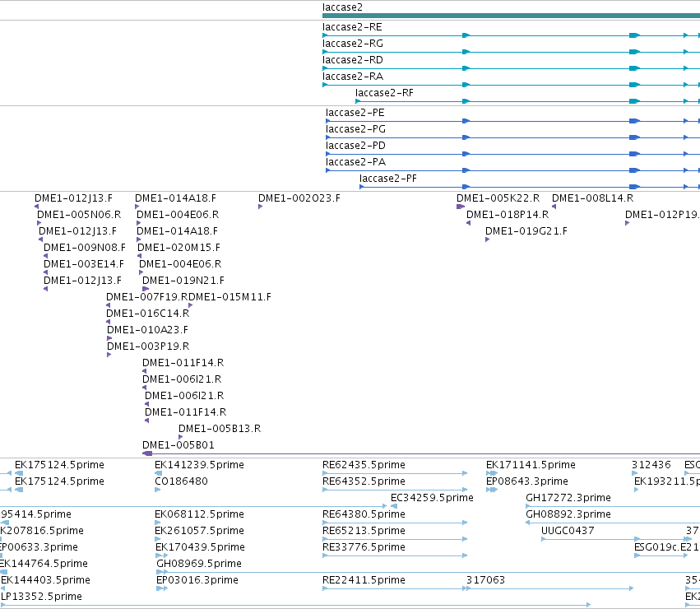The height and width of the screenshot is (609, 700).
Task: Select EST RE64352.5prime label
Action: [364, 482]
